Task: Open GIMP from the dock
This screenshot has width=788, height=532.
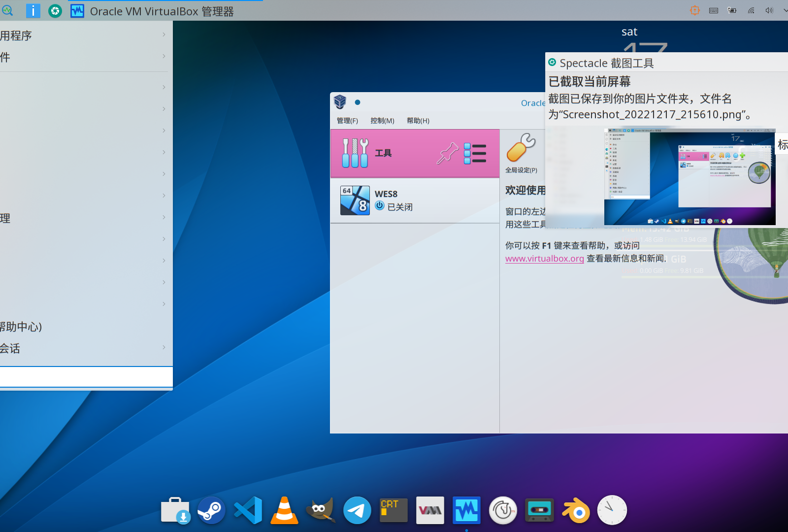Action: pos(321,510)
